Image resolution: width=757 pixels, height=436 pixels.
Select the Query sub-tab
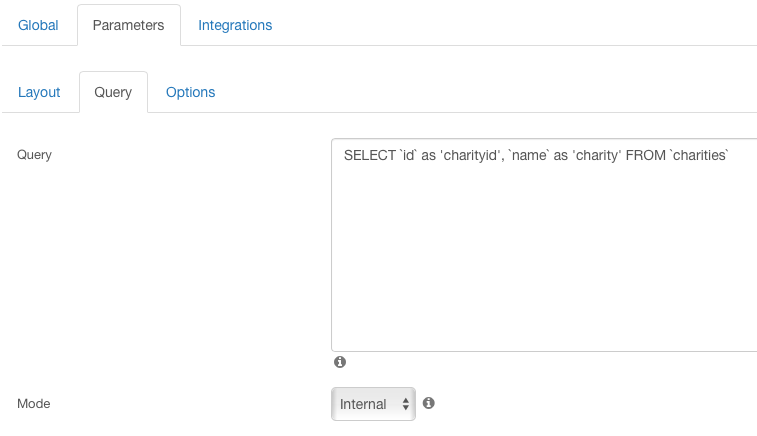click(x=113, y=92)
